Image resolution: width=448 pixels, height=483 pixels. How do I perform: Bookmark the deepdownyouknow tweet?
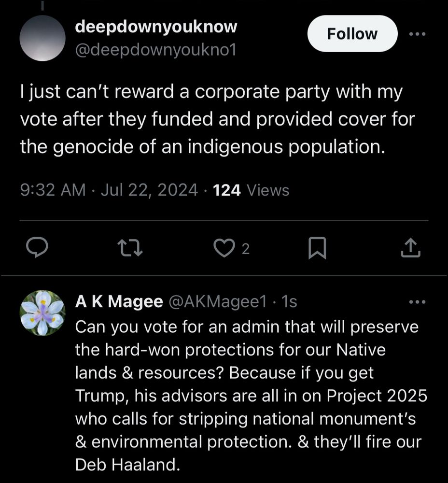tap(317, 249)
